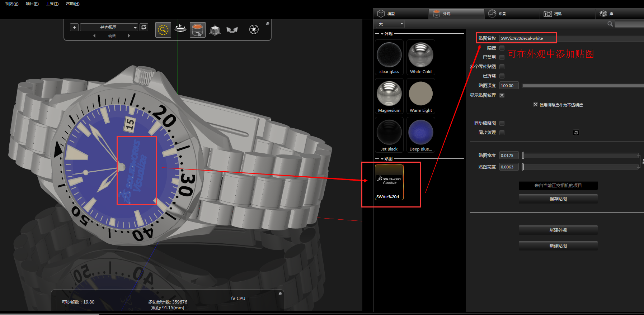Click the 新建外观 button

tap(558, 230)
